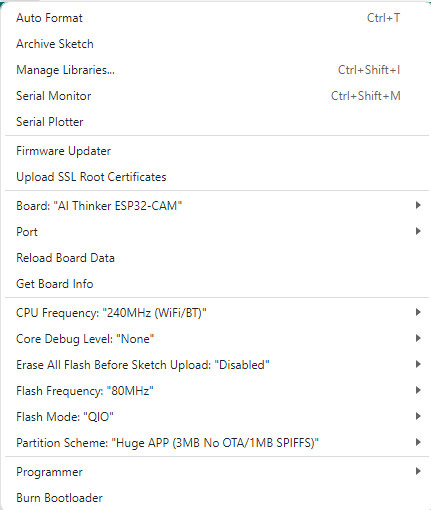This screenshot has width=431, height=510.
Task: Select Auto Format menu entry
Action: pos(217,18)
